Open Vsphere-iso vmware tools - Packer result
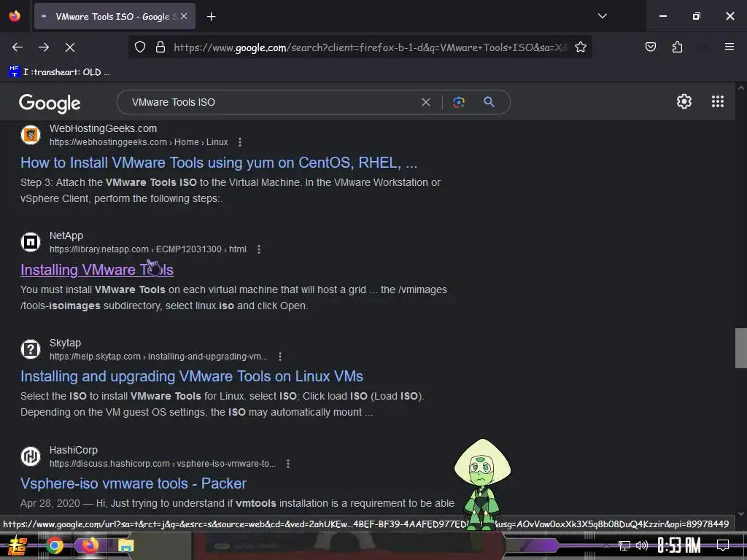Viewport: 747px width, 560px height. (133, 483)
